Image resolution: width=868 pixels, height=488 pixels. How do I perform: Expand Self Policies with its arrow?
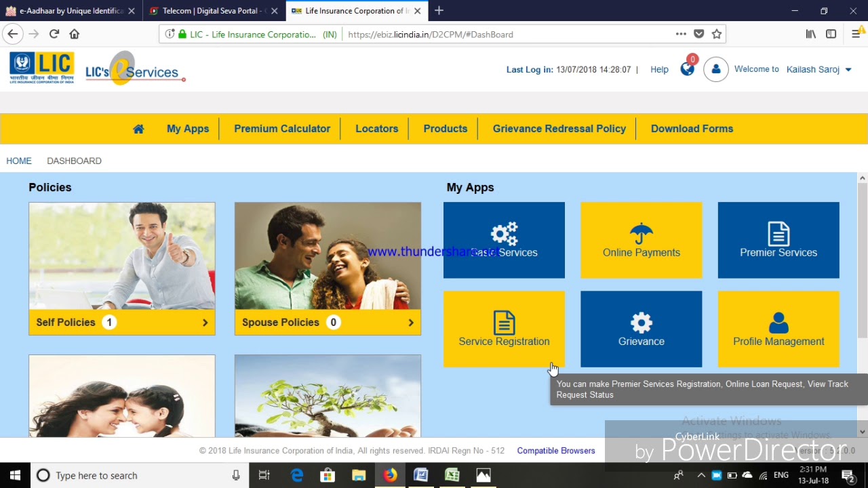pyautogui.click(x=205, y=323)
